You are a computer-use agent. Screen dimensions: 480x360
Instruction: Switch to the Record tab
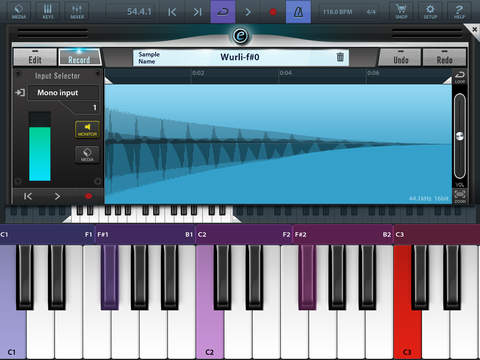click(x=79, y=58)
